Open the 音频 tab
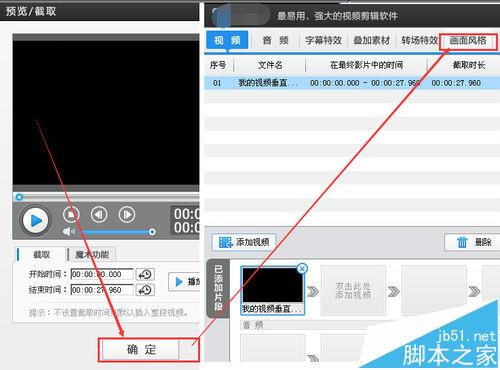This screenshot has height=370, width=500. [275, 41]
